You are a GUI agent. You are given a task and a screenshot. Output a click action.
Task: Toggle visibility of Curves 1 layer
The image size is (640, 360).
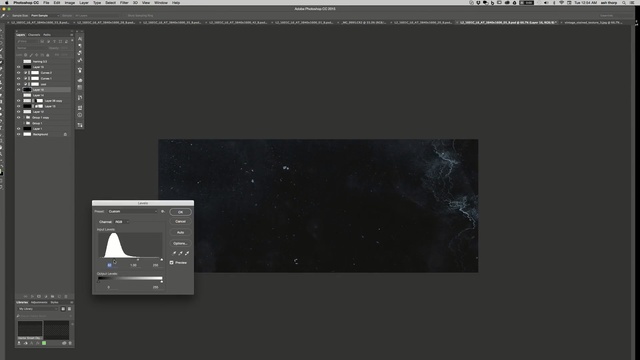click(x=18, y=78)
